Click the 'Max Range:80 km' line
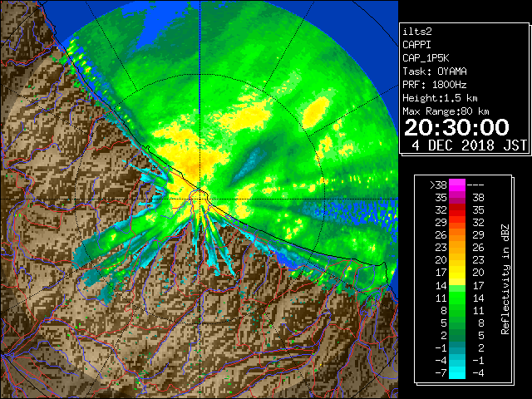532x399 pixels. pos(446,111)
